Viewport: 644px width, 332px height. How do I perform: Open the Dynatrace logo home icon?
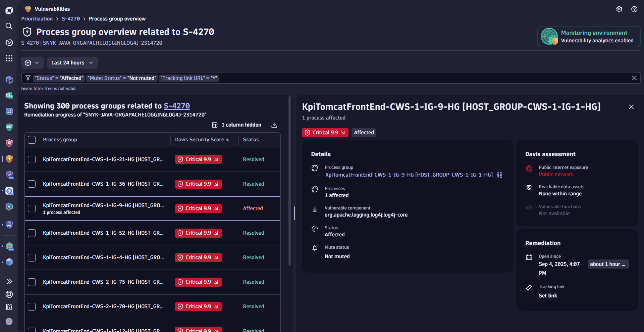(9, 10)
